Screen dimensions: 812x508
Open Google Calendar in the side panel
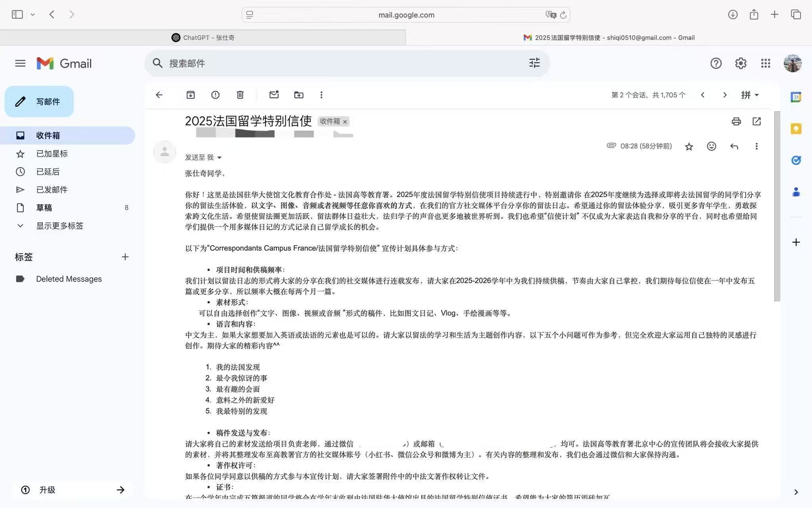click(x=796, y=97)
